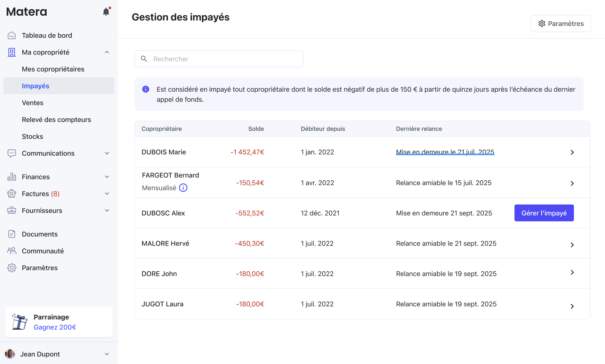
Task: Open the notifications bell
Action: coord(106,12)
